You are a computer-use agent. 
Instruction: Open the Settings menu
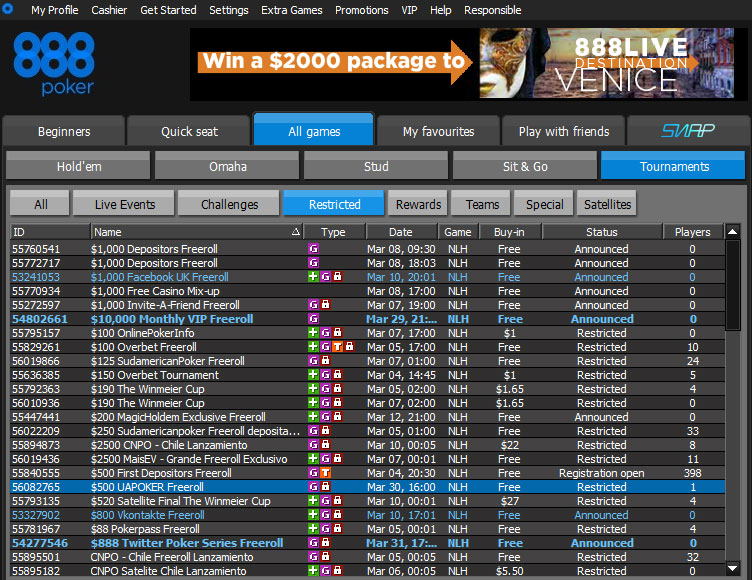click(x=229, y=10)
